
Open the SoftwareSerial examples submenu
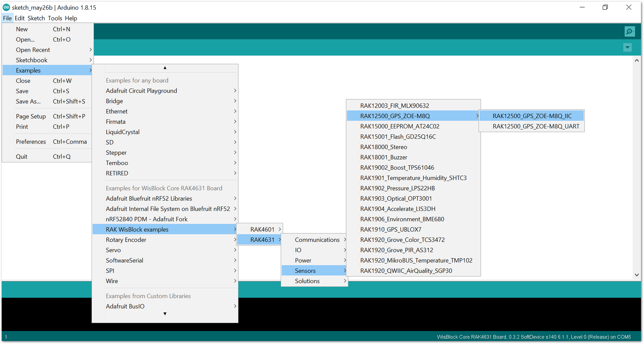pos(165,261)
